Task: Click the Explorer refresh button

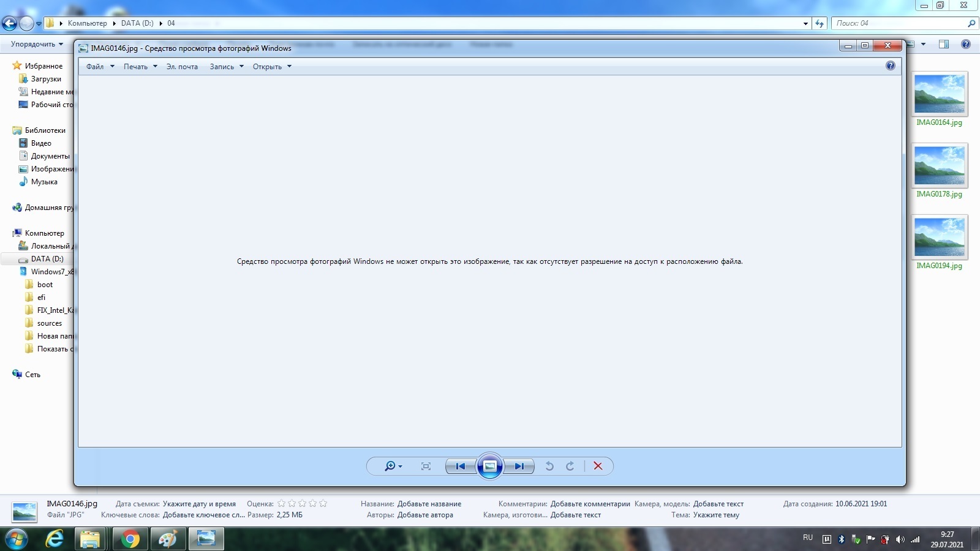Action: tap(820, 23)
